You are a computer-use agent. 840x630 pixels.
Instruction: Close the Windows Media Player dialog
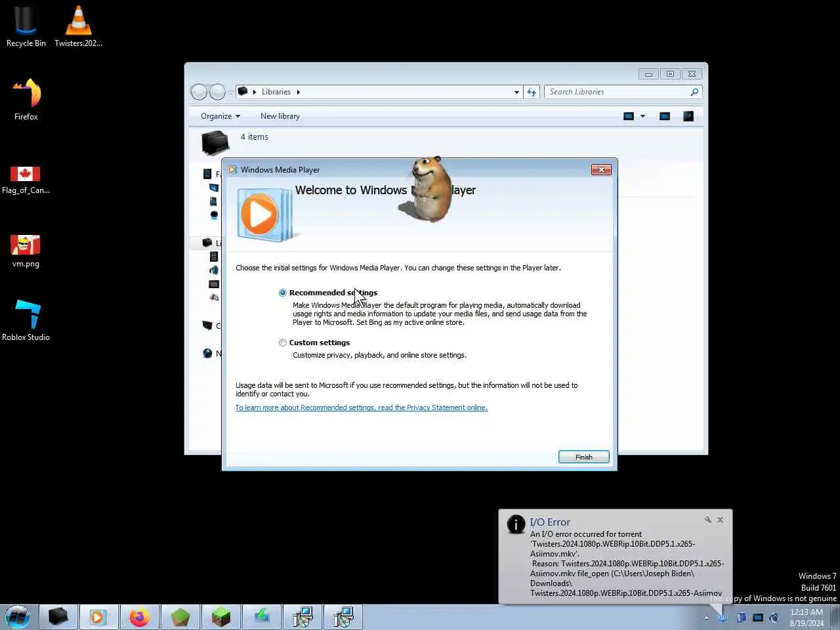(x=601, y=169)
